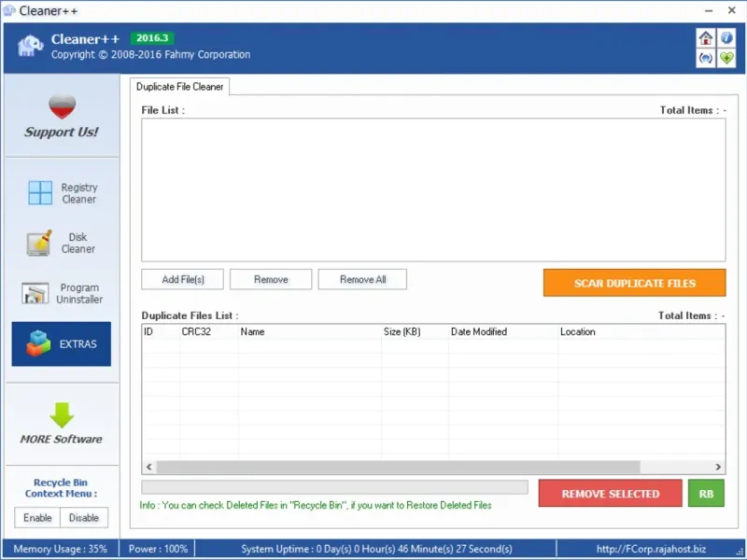The height and width of the screenshot is (560, 747).
Task: Click the title bar app icon
Action: coord(9,10)
